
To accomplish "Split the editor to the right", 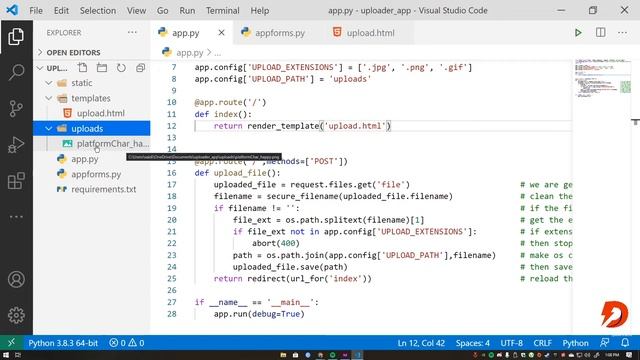I will coord(600,32).
